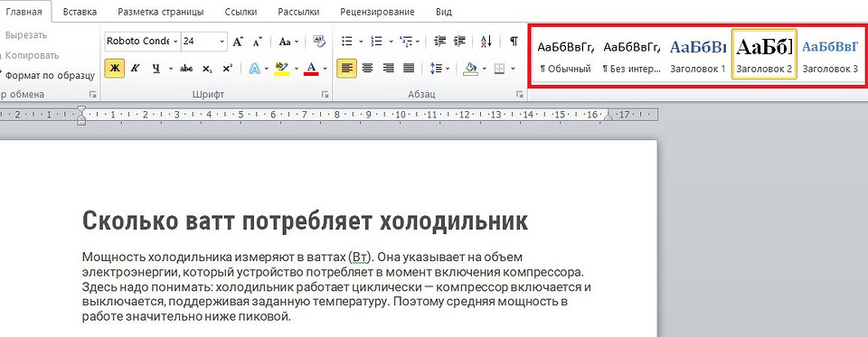The image size is (868, 337).
Task: Toggle italic formatting (К button)
Action: pos(135,69)
